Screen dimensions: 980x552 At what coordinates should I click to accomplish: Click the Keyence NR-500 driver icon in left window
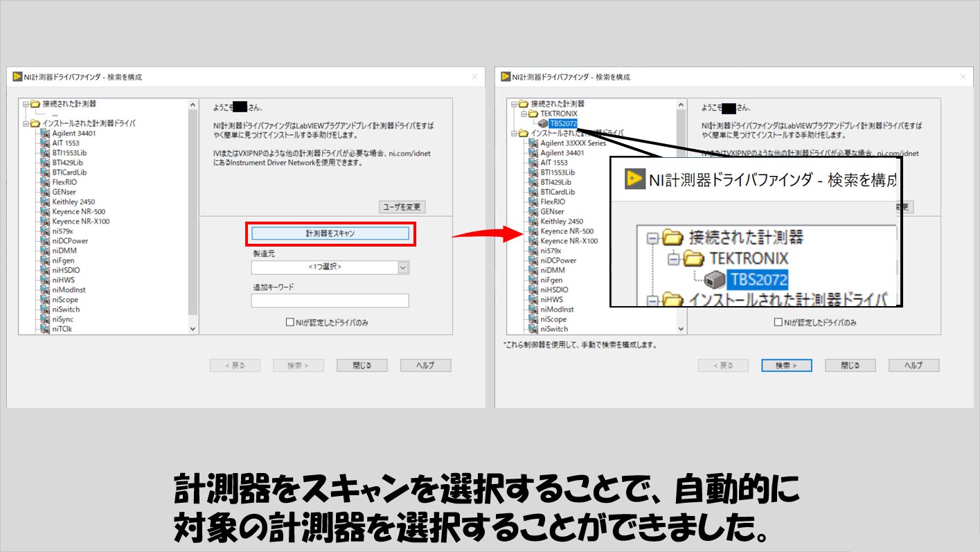click(x=44, y=211)
